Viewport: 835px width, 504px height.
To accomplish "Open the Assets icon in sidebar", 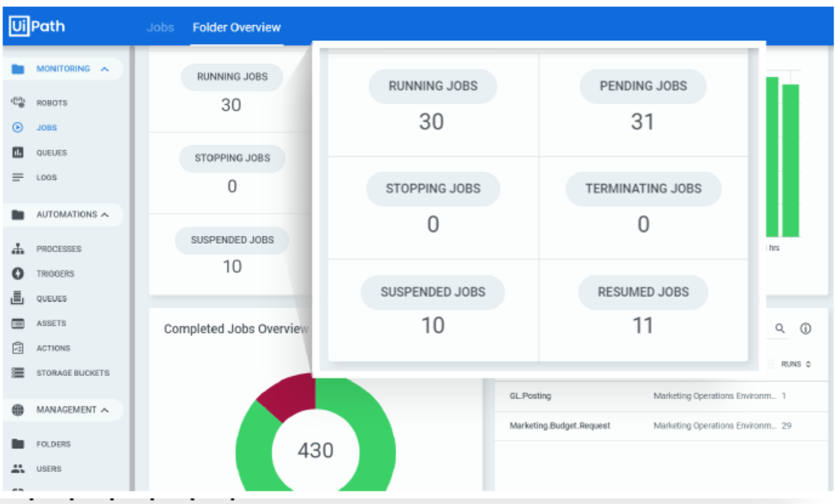I will tap(18, 324).
